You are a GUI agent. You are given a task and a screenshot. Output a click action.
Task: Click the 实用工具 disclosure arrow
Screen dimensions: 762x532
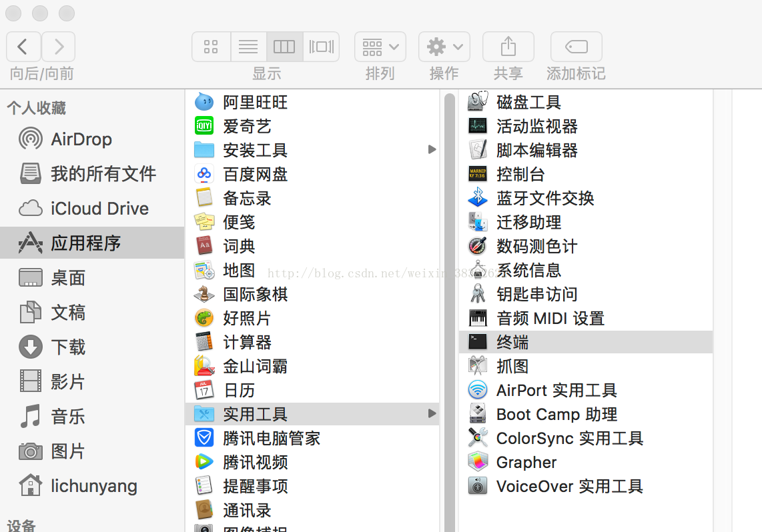point(432,413)
